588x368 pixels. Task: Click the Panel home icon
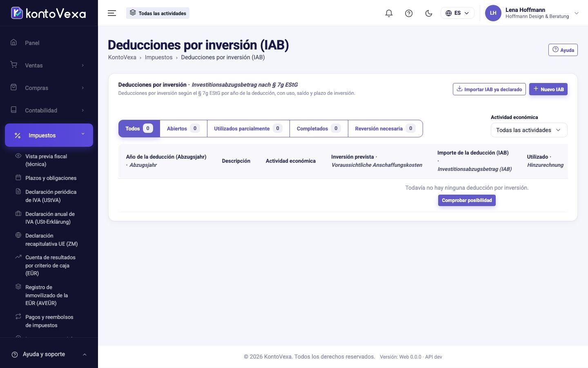pos(13,42)
